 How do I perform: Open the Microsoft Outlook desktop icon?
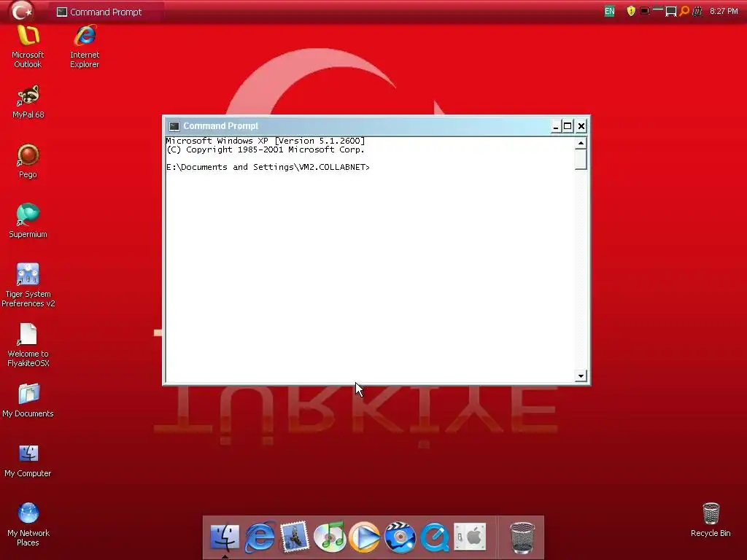28,46
